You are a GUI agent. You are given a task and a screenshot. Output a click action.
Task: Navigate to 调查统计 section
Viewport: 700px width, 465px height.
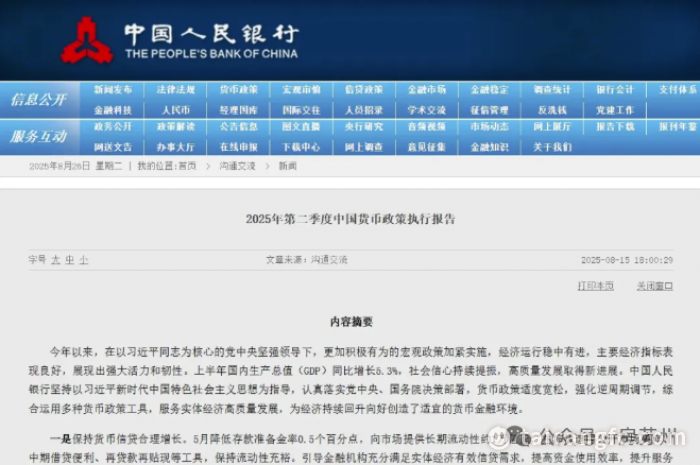tap(552, 90)
